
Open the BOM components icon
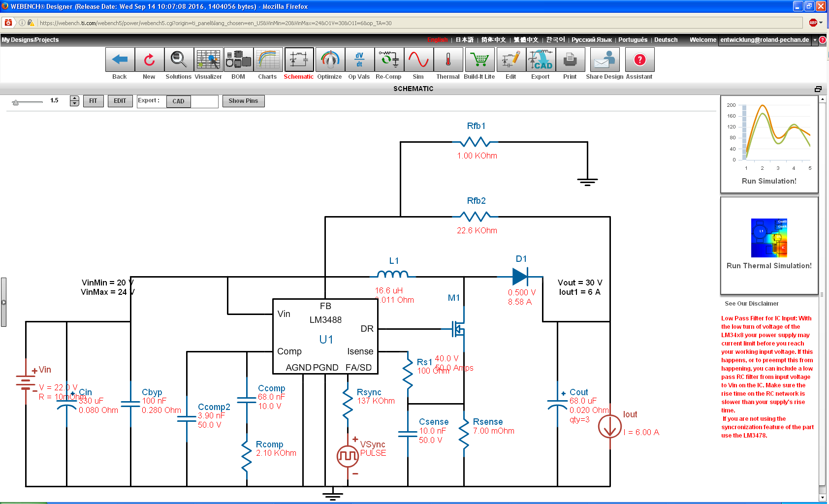238,60
